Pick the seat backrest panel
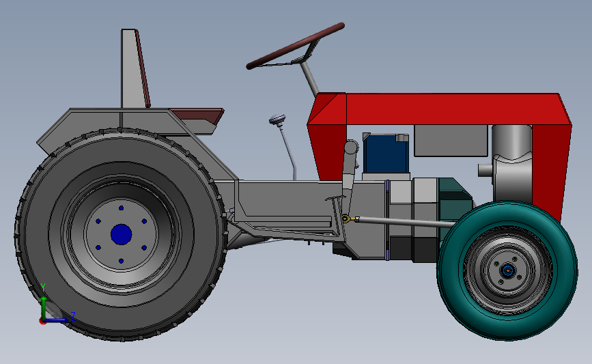Image resolution: width=592 pixels, height=364 pixels. (133, 68)
